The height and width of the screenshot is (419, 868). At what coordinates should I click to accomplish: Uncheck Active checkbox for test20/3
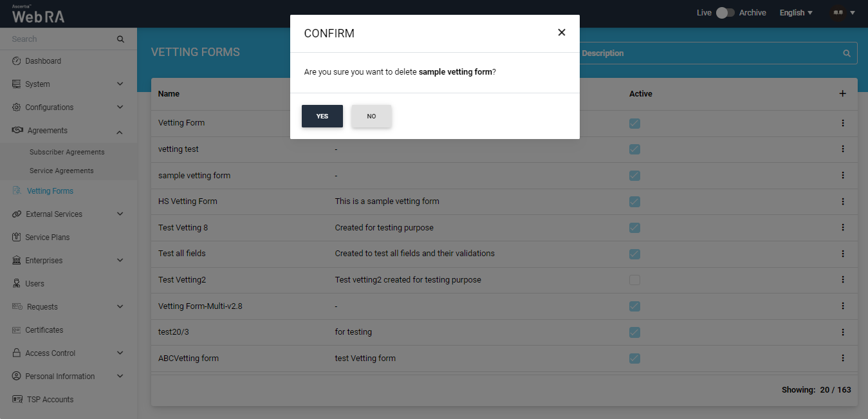point(634,332)
